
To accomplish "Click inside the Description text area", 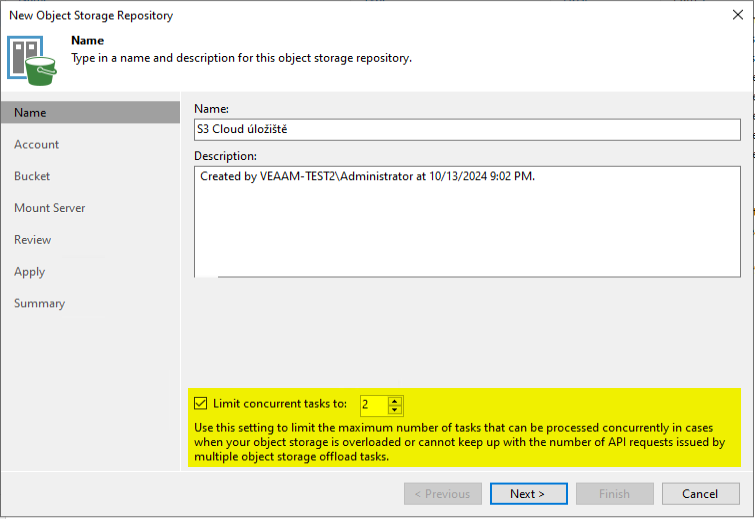I will click(x=467, y=221).
